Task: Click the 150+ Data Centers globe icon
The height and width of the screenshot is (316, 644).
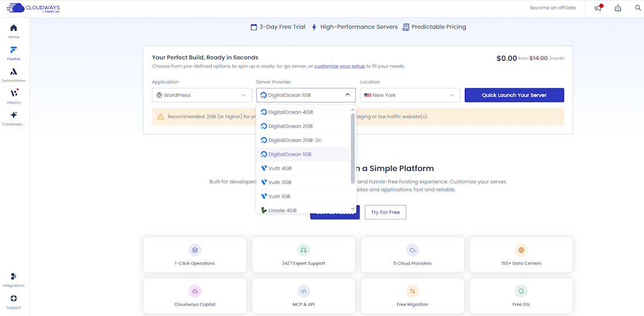Action: 521,249
